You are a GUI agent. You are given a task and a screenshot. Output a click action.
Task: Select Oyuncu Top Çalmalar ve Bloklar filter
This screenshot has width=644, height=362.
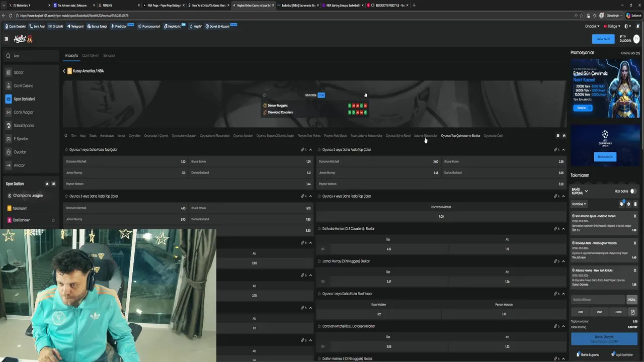[x=460, y=136]
